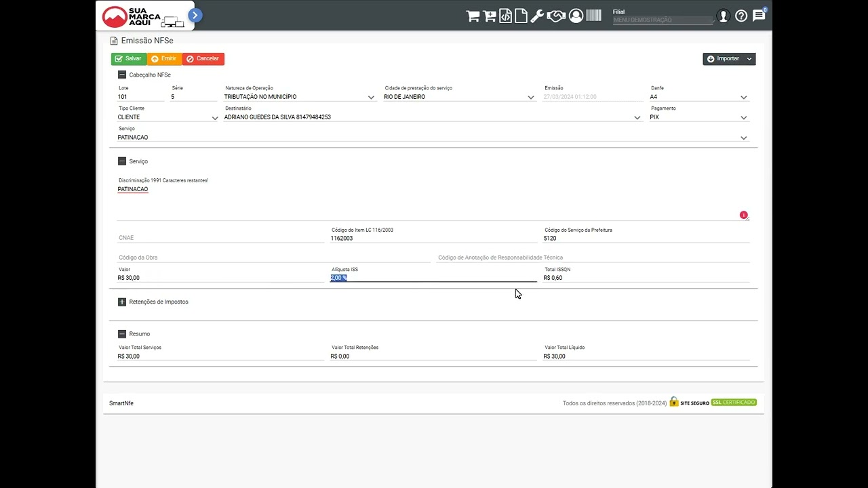The width and height of the screenshot is (868, 488).
Task: Open the Pagamento PIX dropdown
Action: [x=699, y=117]
